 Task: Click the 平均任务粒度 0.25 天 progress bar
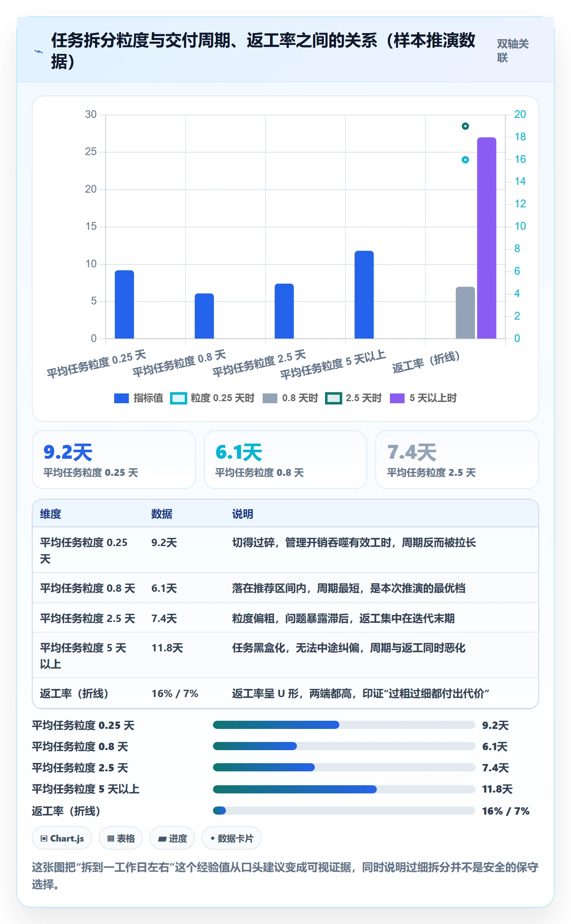coord(344,725)
